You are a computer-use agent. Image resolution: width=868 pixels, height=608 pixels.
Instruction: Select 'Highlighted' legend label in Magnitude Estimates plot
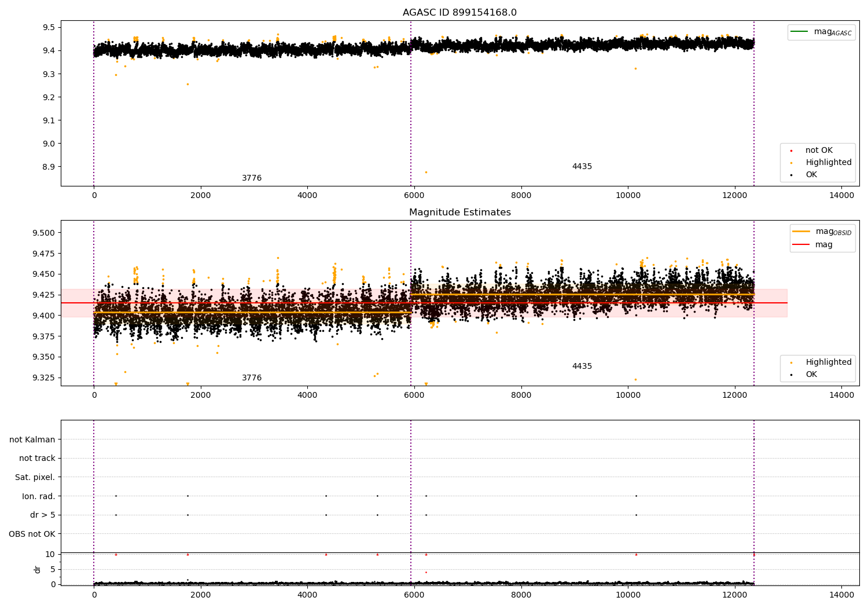[829, 362]
